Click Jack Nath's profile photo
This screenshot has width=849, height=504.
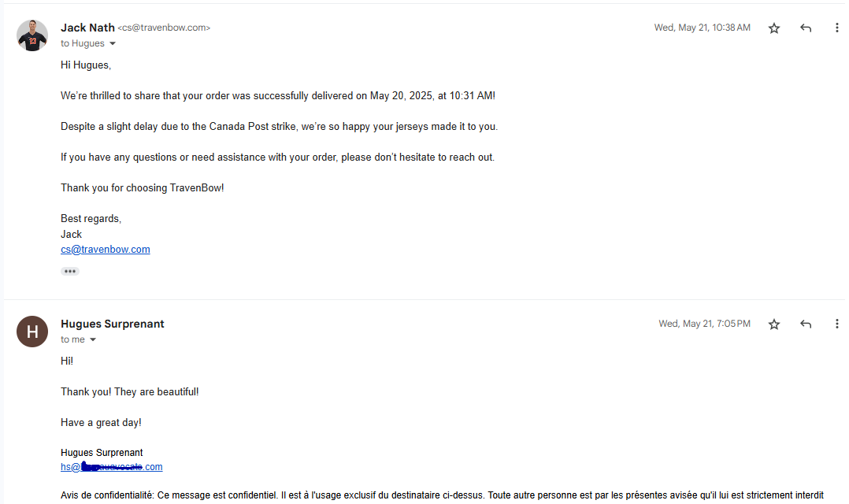point(32,35)
